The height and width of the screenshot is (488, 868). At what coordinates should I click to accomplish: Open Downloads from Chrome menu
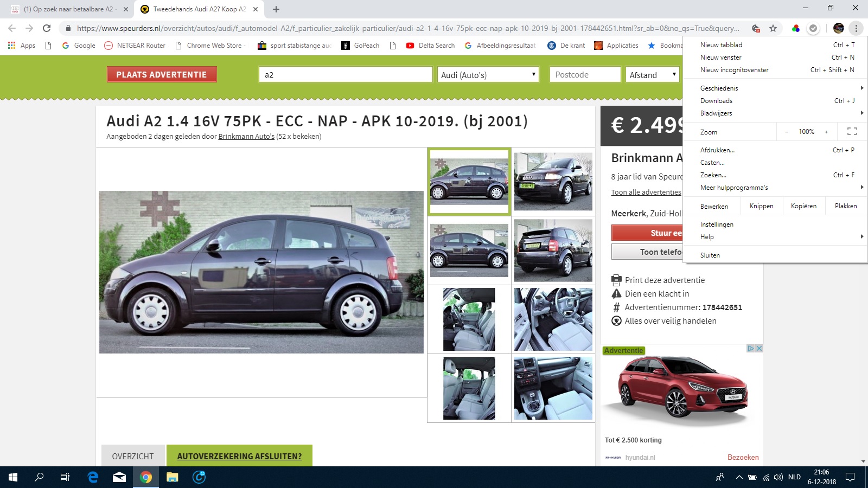(x=776, y=101)
